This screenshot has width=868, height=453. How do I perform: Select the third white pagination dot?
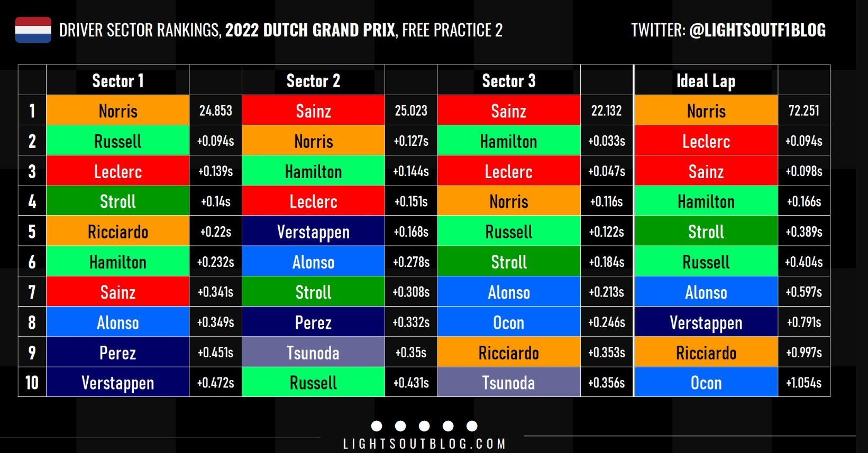click(x=424, y=426)
